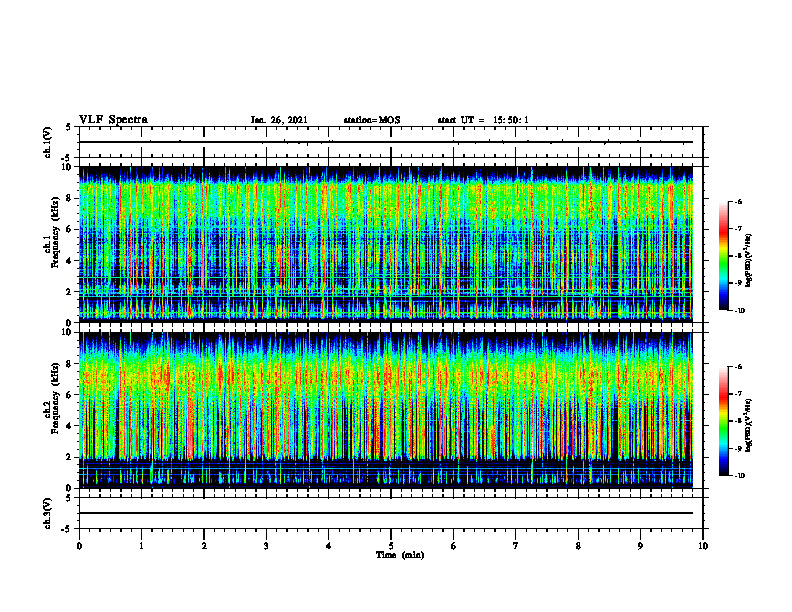The height and width of the screenshot is (612, 792).
Task: Click the '8' kHz tick on ch.1 spectrogram
Action: click(x=70, y=198)
